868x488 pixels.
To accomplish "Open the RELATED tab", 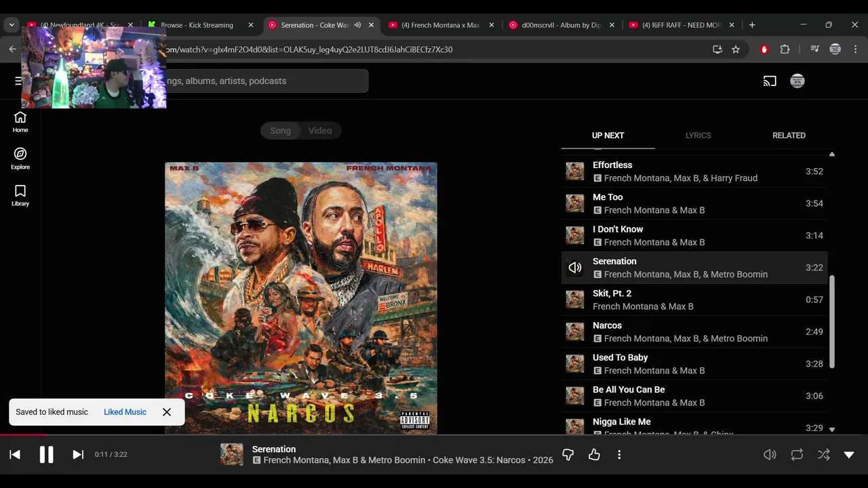I will coord(789,136).
